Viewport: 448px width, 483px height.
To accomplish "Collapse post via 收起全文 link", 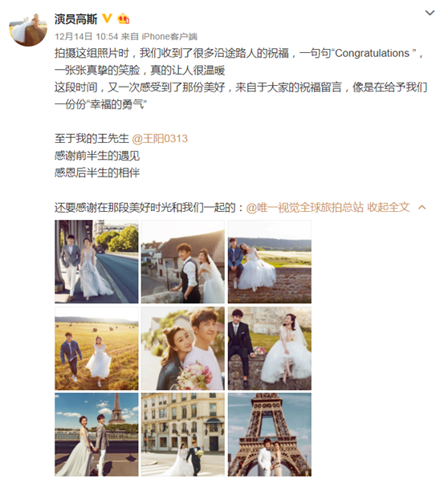I will (x=388, y=207).
